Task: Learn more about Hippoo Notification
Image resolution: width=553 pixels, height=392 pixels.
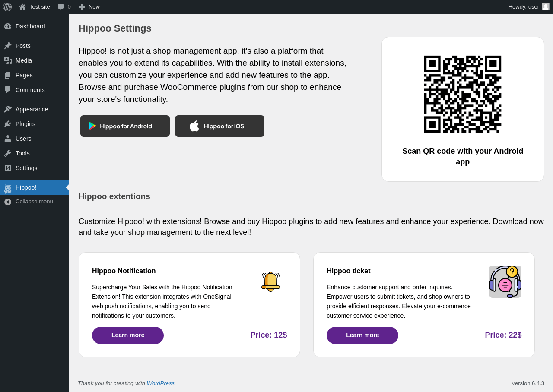Action: tap(128, 335)
